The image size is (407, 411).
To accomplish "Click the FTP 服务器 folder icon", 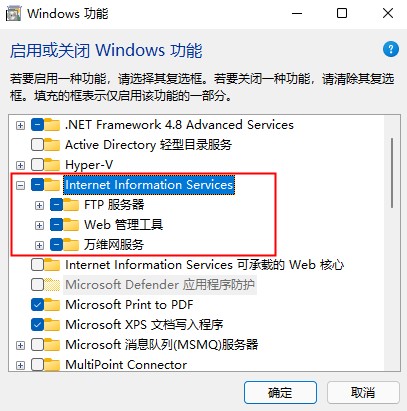I will click(x=71, y=204).
